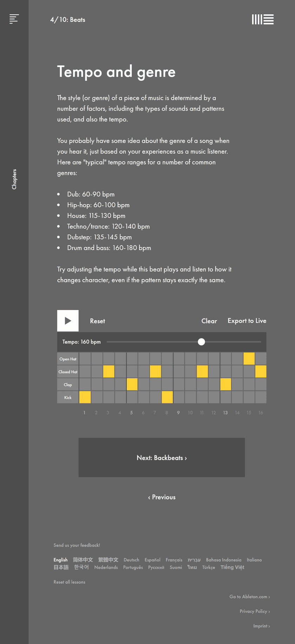Deactivate the Open Hat on step 15

pos(249,359)
